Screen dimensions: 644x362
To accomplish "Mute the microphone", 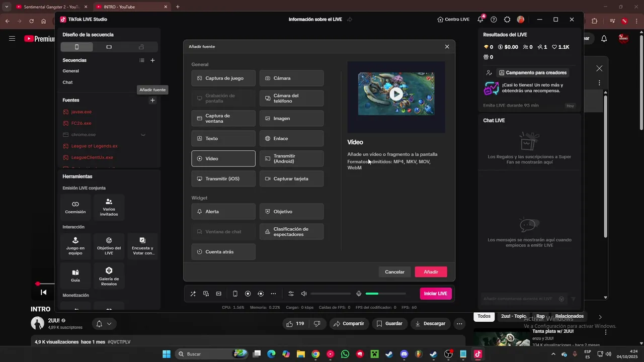I will point(359,294).
